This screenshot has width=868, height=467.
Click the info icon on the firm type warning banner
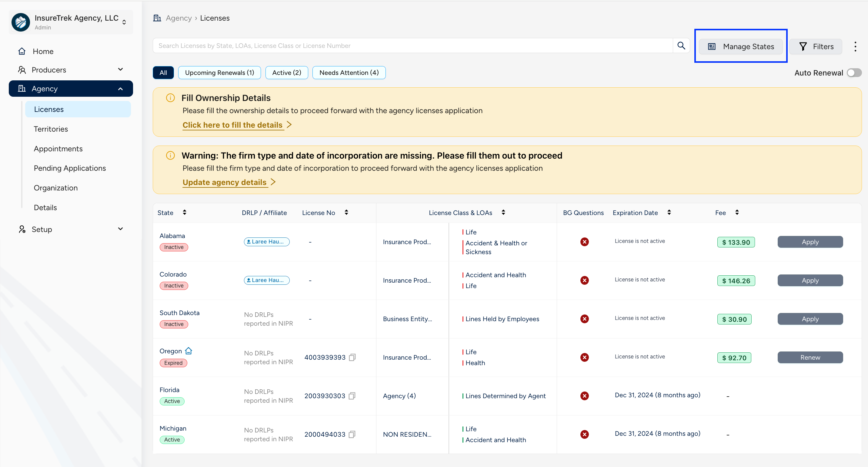170,156
